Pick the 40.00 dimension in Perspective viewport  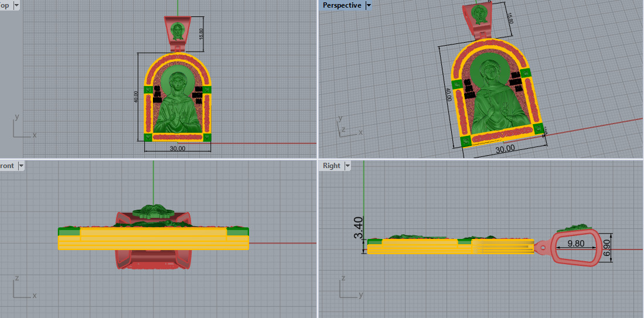point(448,94)
